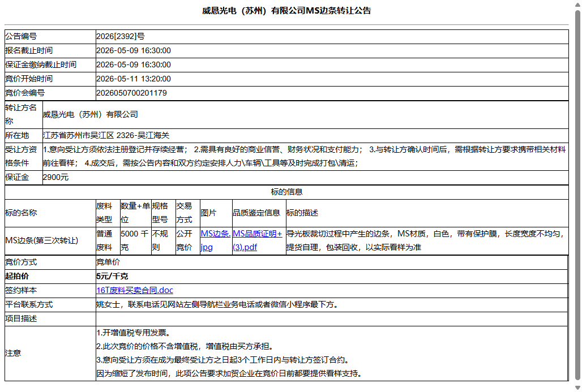Click the contact text starting with 姚女士
The height and width of the screenshot is (392, 582).
click(x=217, y=304)
